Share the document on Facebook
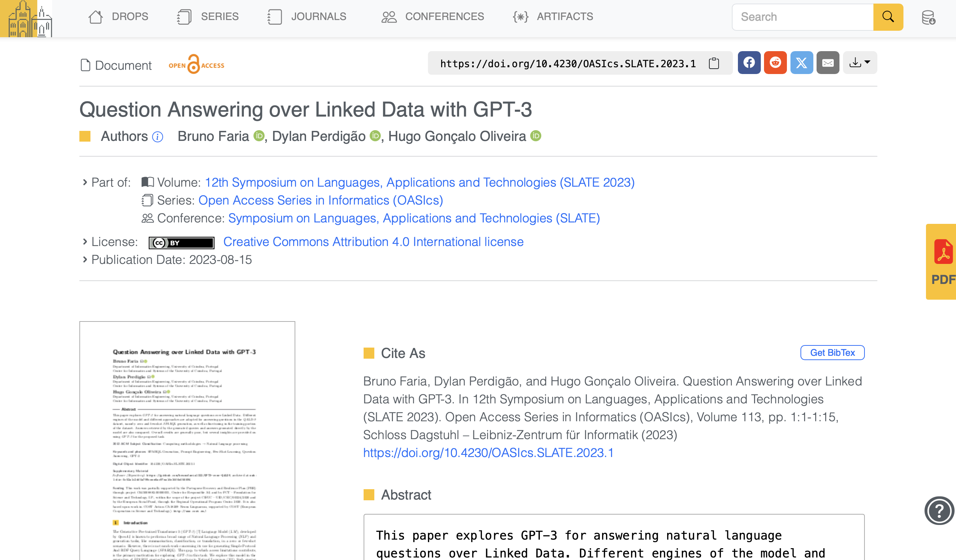This screenshot has height=560, width=956. coord(749,63)
